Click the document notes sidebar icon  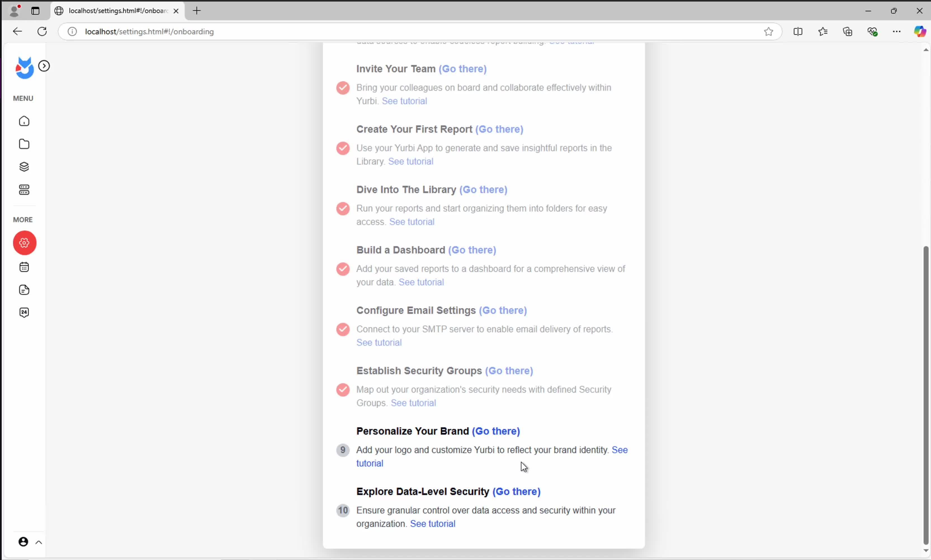[24, 290]
